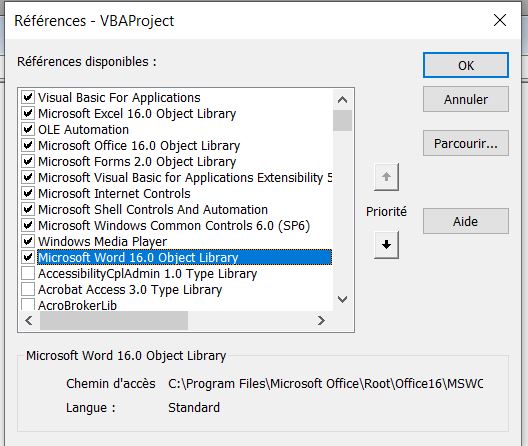Move selected reference up in priority
Image resolution: width=528 pixels, height=446 pixels.
(386, 177)
